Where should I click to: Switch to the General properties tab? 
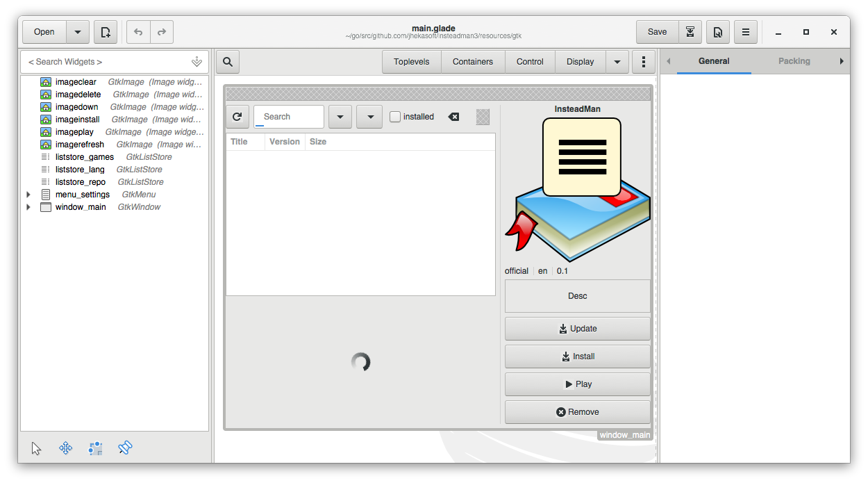(714, 61)
